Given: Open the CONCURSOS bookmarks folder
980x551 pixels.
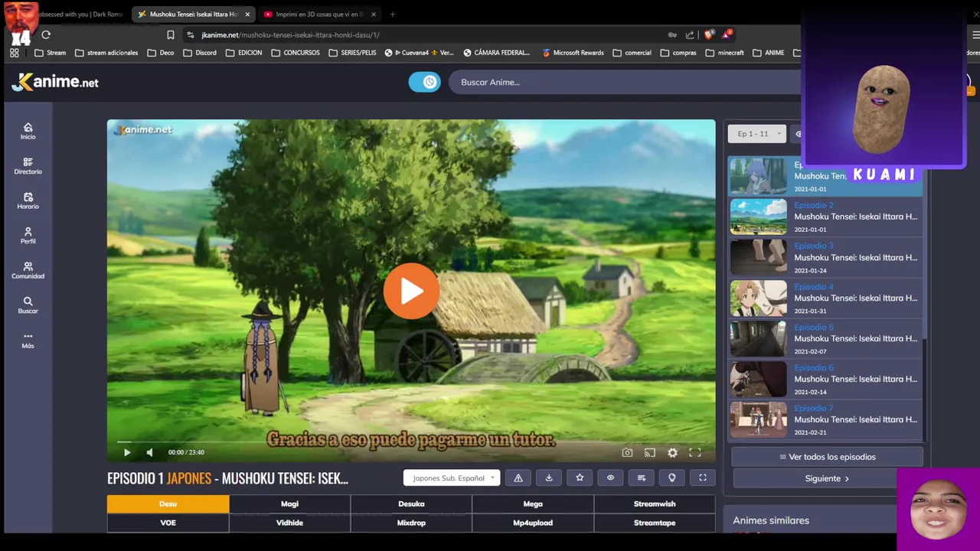Looking at the screenshot, I should pyautogui.click(x=296, y=53).
